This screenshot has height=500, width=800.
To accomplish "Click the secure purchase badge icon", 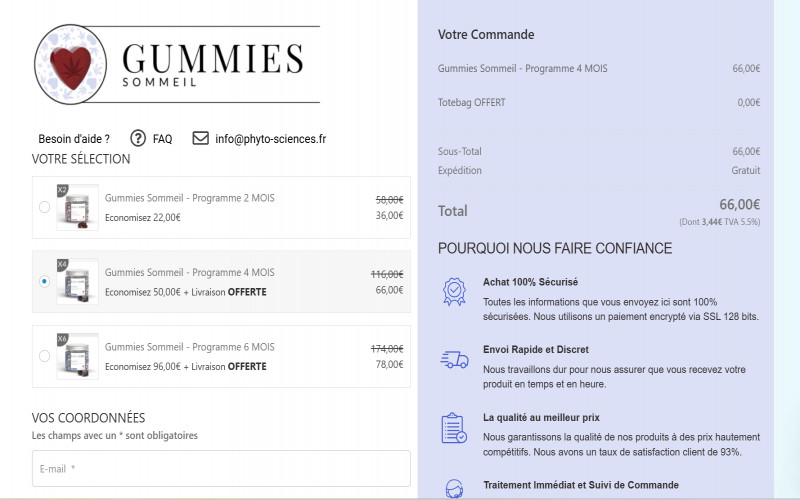I will (x=454, y=292).
